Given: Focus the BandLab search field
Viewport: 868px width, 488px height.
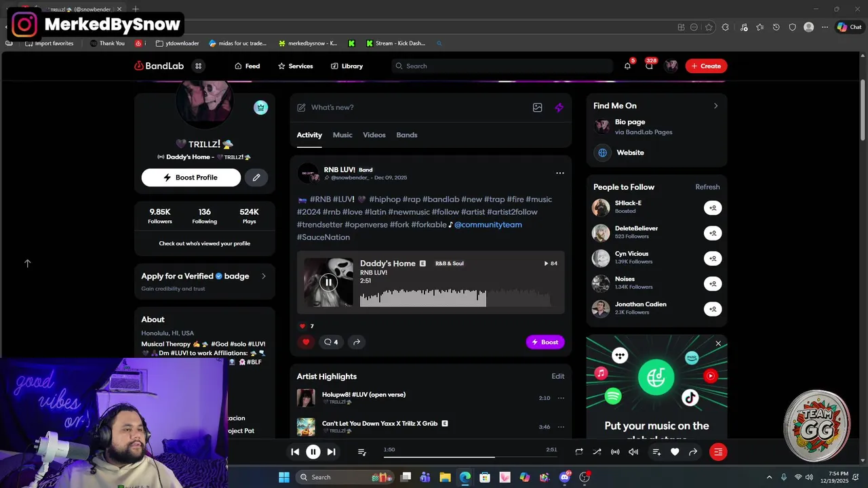Looking at the screenshot, I should (502, 66).
